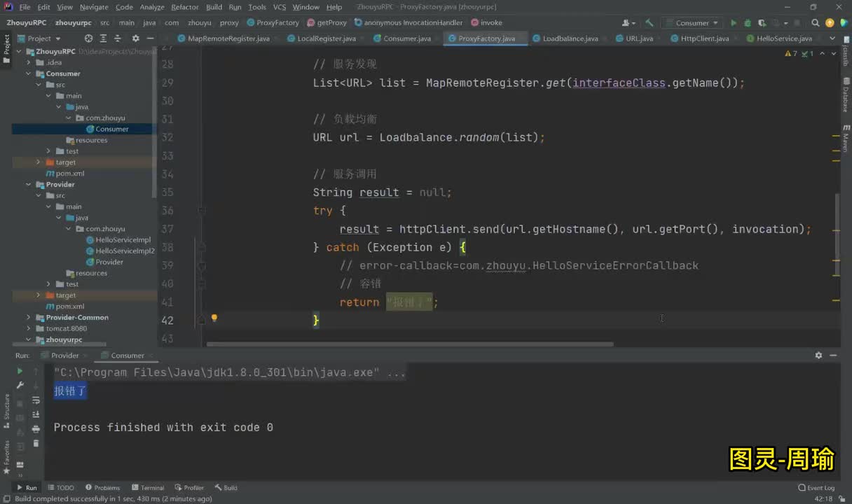Screen dimensions: 852x504
Task: Start debugging with the bug icon
Action: pyautogui.click(x=748, y=23)
